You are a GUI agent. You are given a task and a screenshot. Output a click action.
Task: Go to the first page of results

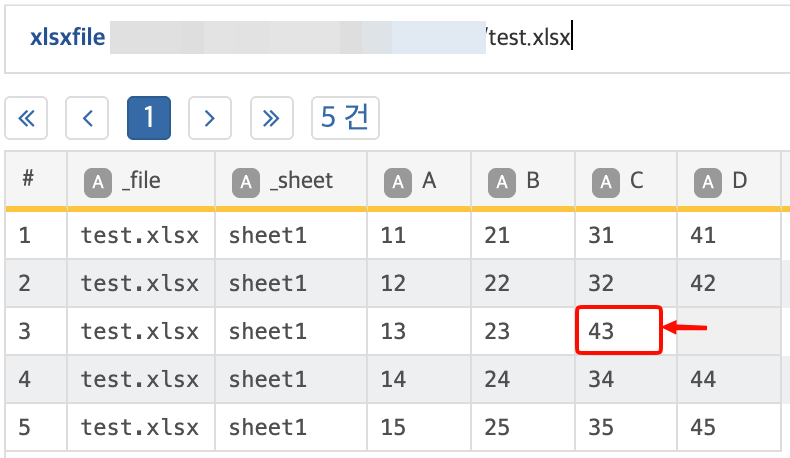click(x=27, y=118)
